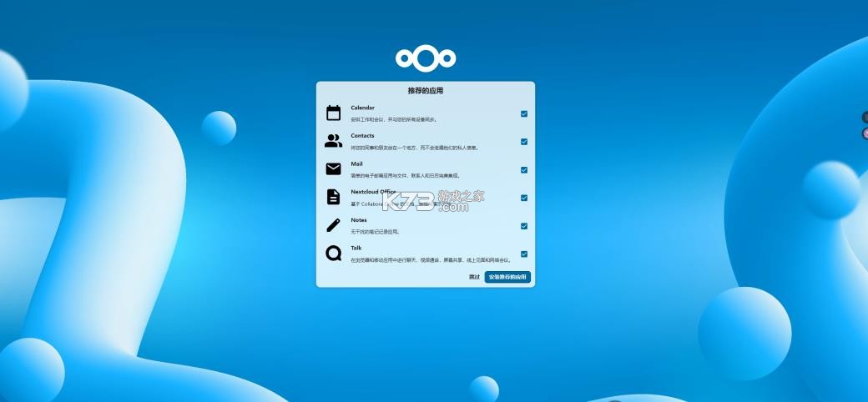Click the Contacts description text
The height and width of the screenshot is (402, 868).
tap(415, 148)
